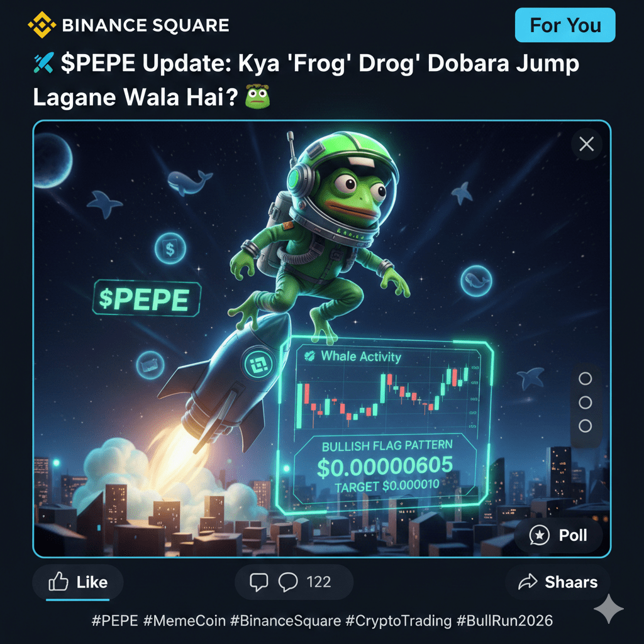Select the top circle indicator on image
Image resolution: width=644 pixels, height=644 pixels.
[586, 378]
